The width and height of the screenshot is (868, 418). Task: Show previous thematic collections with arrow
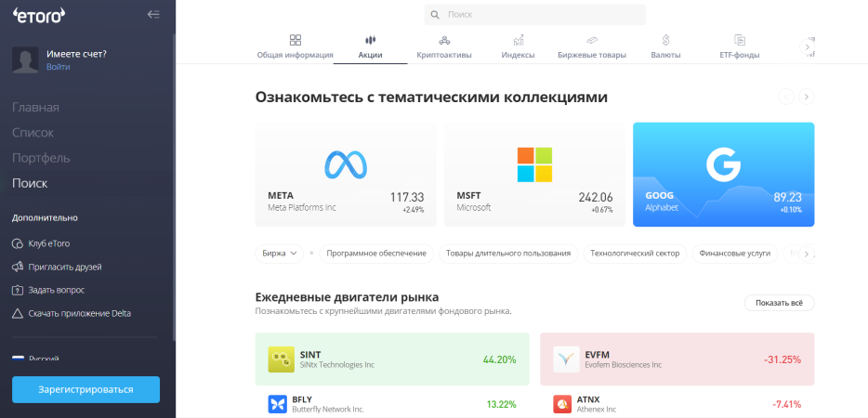click(786, 97)
